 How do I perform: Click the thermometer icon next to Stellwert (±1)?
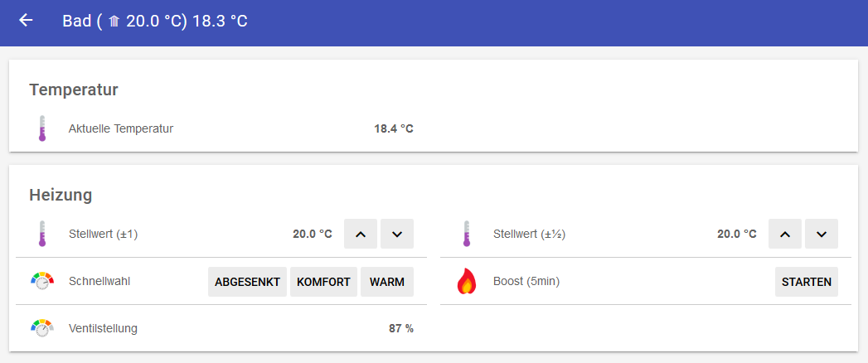click(x=42, y=234)
